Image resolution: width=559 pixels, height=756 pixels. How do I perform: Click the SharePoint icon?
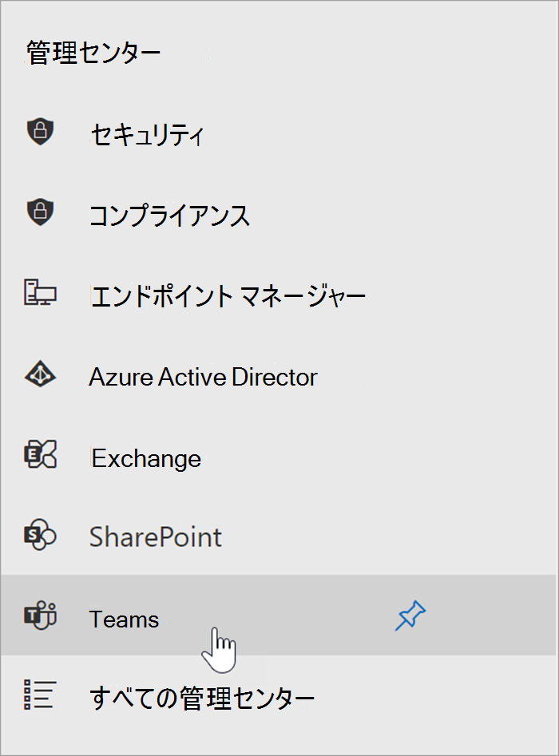tap(40, 534)
